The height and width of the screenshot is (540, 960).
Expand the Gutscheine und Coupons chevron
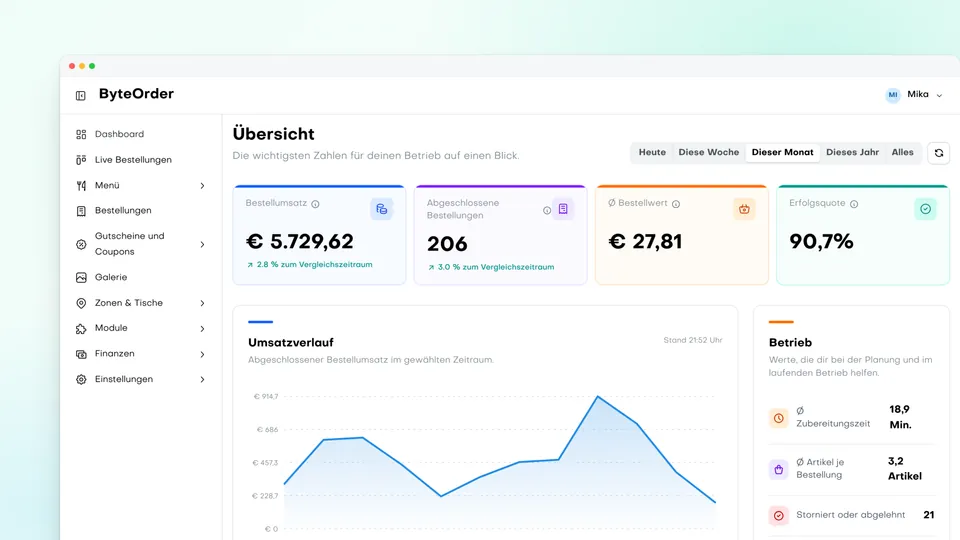click(202, 244)
